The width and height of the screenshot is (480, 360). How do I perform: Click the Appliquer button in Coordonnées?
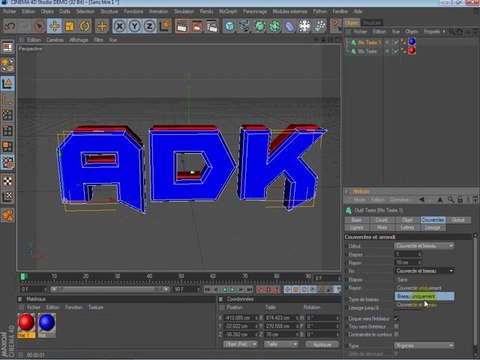(322, 344)
